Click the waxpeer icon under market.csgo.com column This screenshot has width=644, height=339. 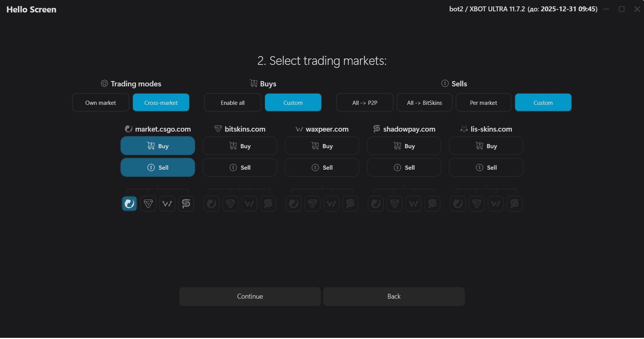point(167,204)
